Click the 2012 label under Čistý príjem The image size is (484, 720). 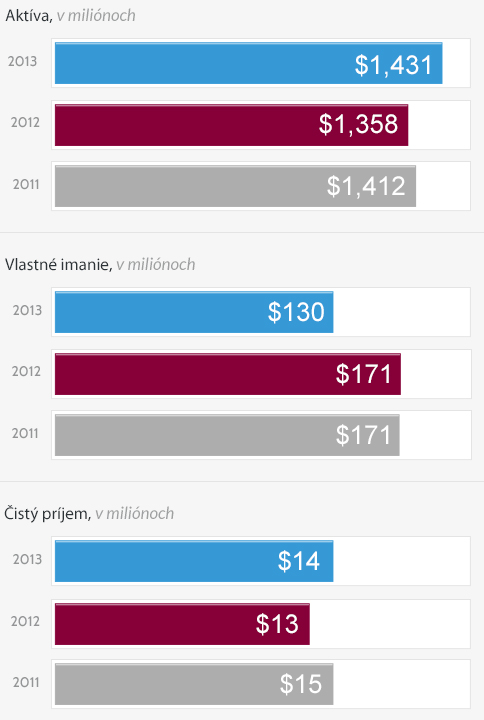[x=25, y=621]
